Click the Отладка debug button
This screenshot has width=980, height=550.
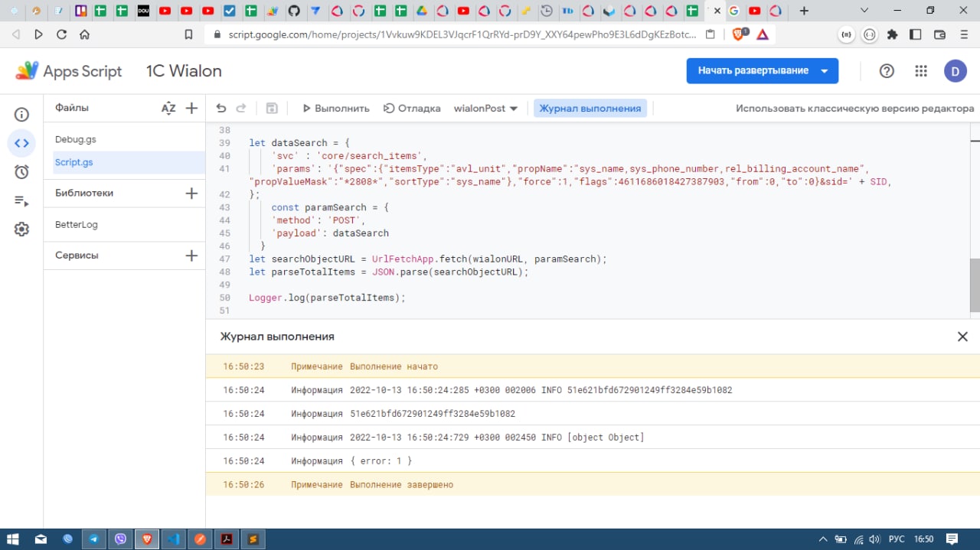[x=412, y=109]
